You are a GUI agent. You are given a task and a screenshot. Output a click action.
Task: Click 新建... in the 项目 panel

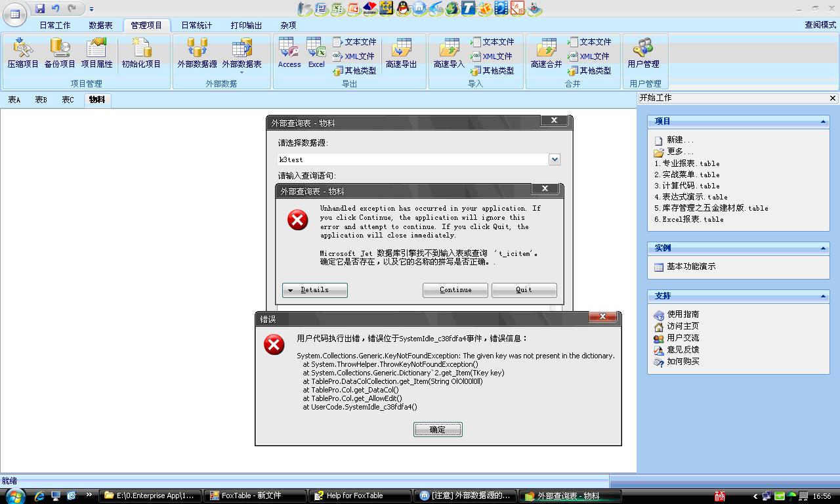(x=674, y=140)
